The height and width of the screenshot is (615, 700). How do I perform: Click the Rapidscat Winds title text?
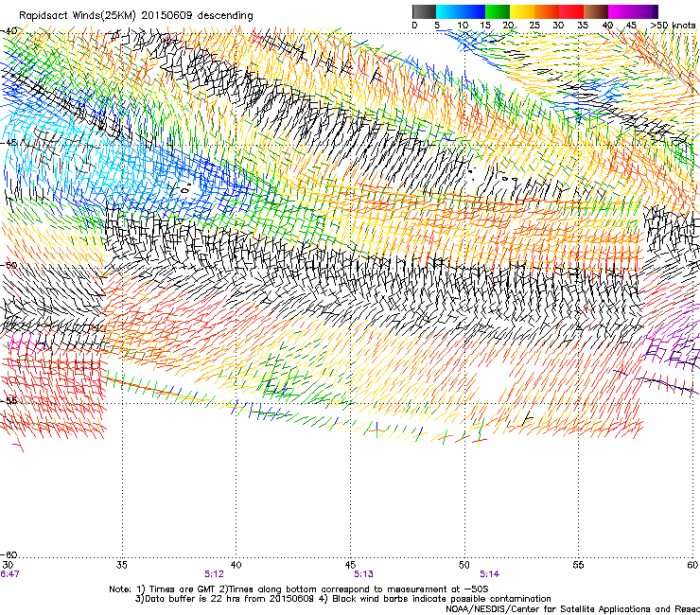(135, 15)
